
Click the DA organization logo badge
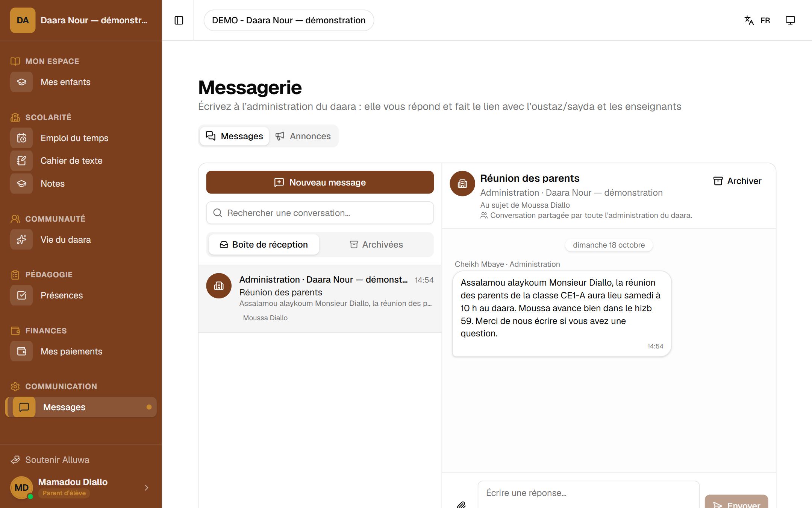(23, 20)
